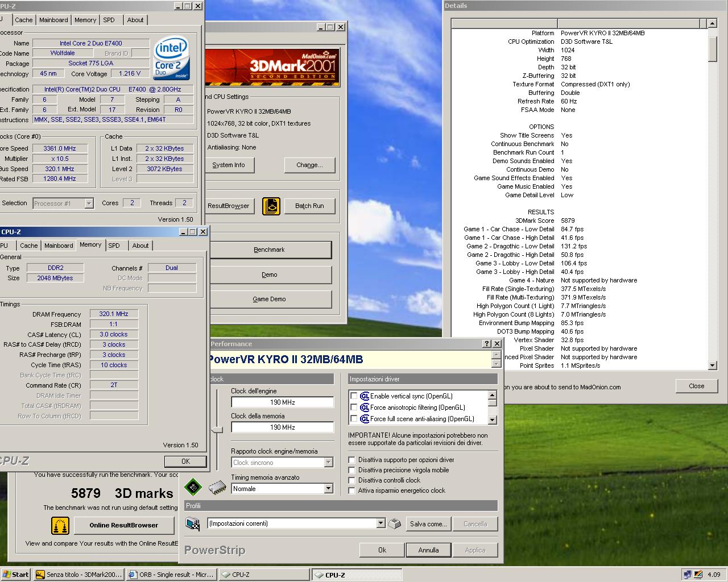
Task: Open the Impostazioni correnti profile dropdown
Action: click(380, 523)
